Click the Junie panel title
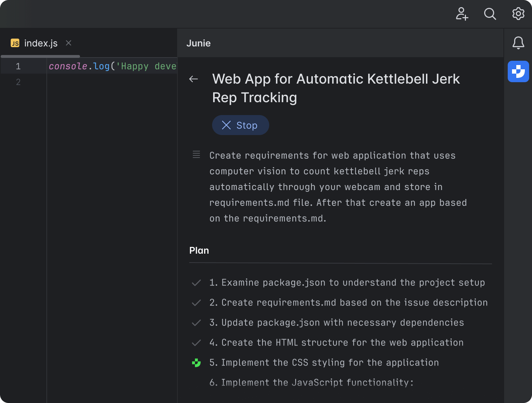Image resolution: width=532 pixels, height=403 pixels. point(199,43)
